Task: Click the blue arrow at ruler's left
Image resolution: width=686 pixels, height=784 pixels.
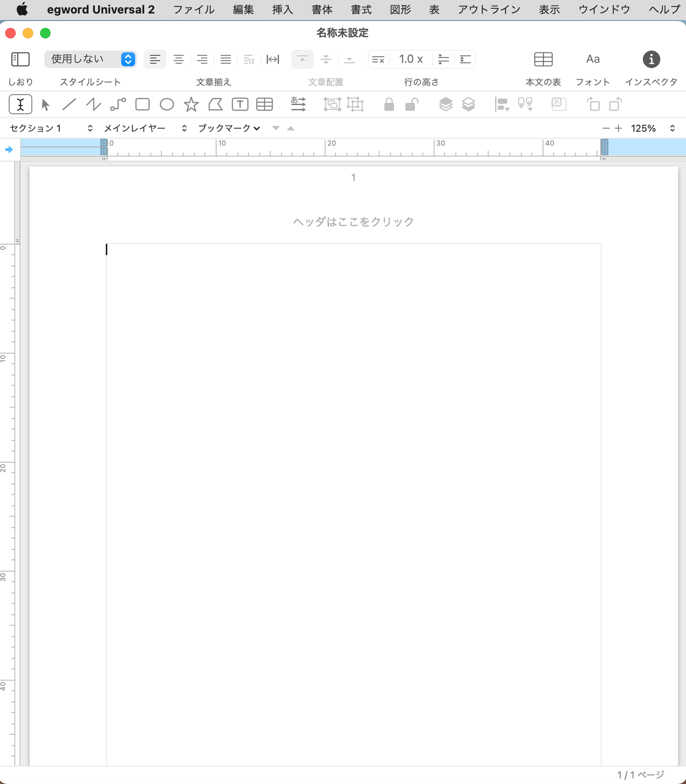Action: 9,150
